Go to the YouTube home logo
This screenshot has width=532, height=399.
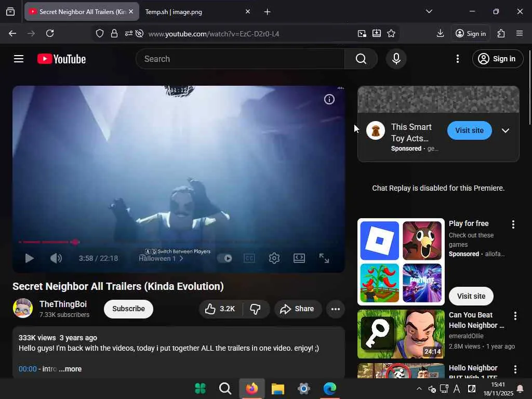pyautogui.click(x=61, y=59)
